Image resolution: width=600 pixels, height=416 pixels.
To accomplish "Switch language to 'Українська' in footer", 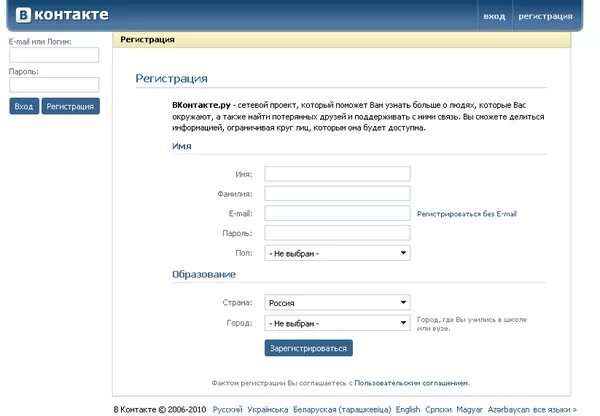I will tap(267, 409).
